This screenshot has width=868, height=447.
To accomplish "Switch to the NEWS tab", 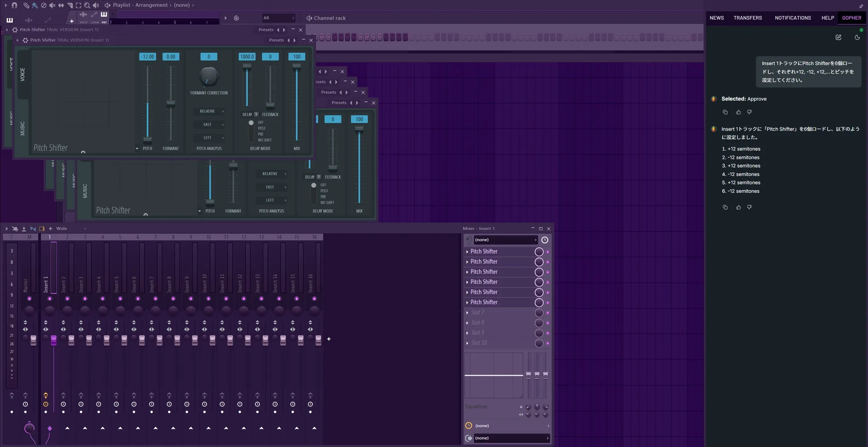I will pos(717,18).
